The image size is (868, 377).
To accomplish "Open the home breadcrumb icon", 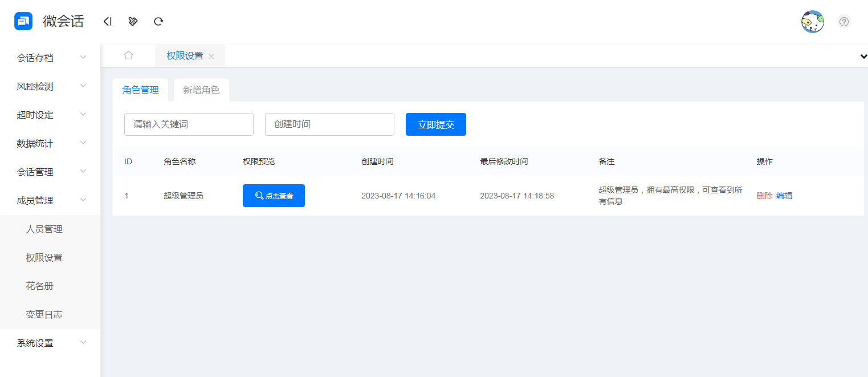I will 128,55.
